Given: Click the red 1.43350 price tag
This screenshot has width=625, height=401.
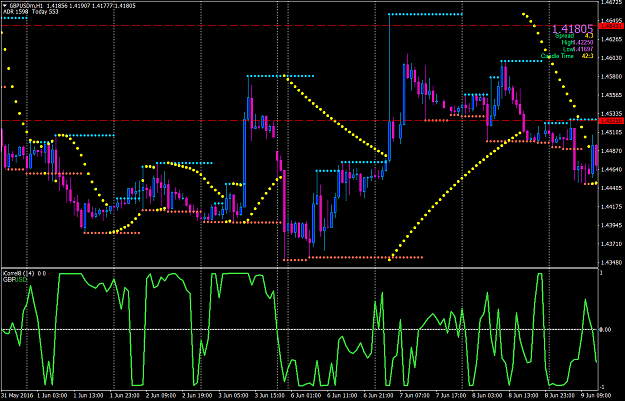Looking at the screenshot, I should [611, 120].
